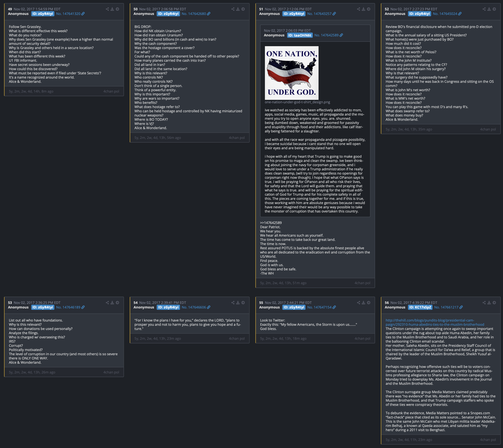Share post 52 via its share icon
Image resolution: width=503 pixels, height=448 pixels.
484,9
